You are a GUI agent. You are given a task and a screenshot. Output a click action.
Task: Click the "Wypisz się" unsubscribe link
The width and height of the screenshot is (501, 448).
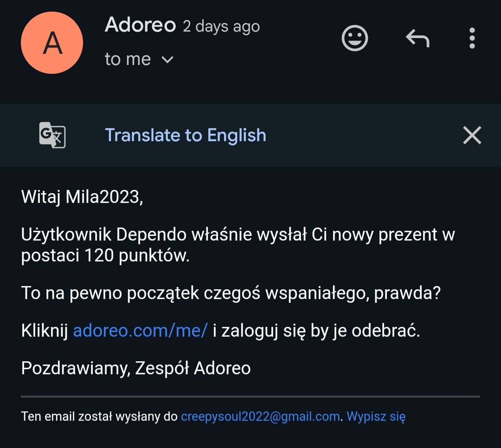(x=376, y=416)
